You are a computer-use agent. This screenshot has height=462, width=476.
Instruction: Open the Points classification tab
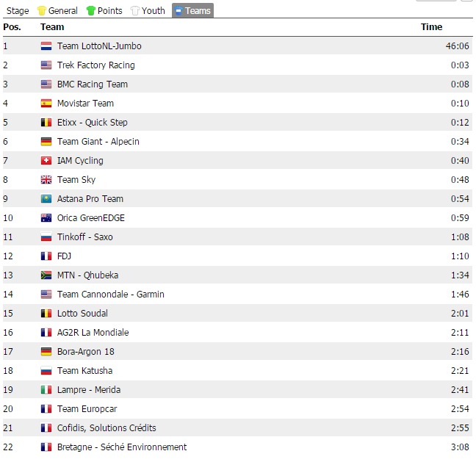[x=104, y=11]
